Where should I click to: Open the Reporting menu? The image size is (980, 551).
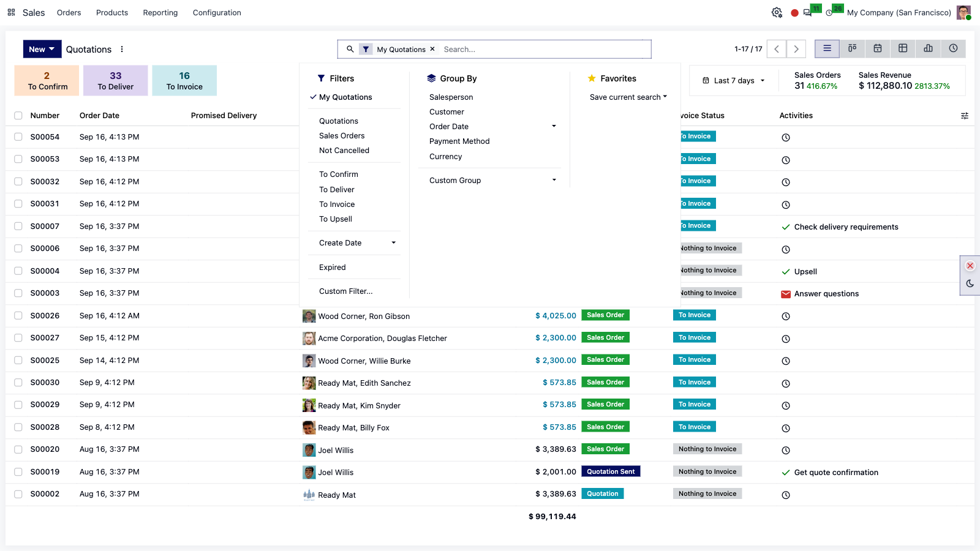coord(160,13)
